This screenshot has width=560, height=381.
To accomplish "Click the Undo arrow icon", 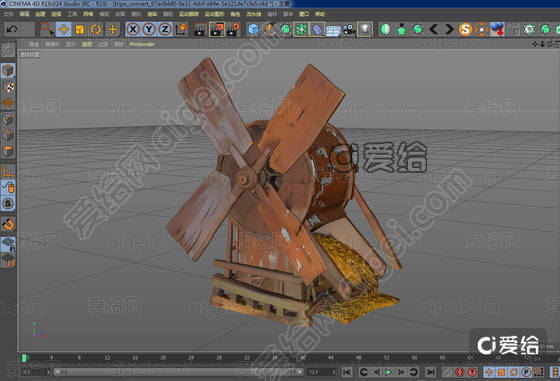I will coord(12,29).
